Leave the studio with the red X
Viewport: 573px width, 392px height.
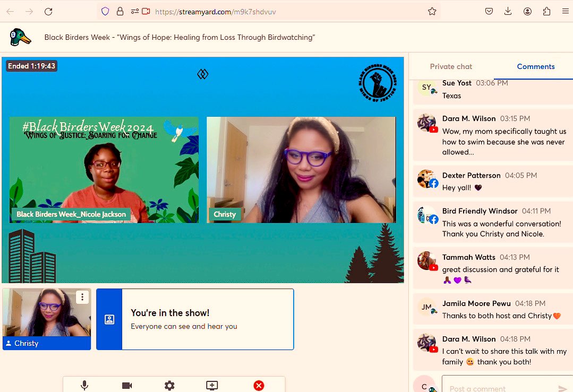(259, 386)
